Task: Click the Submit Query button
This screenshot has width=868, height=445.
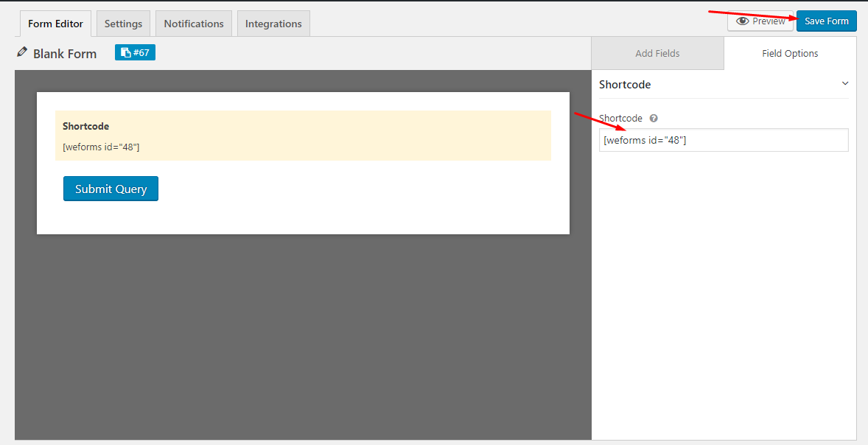Action: [111, 189]
